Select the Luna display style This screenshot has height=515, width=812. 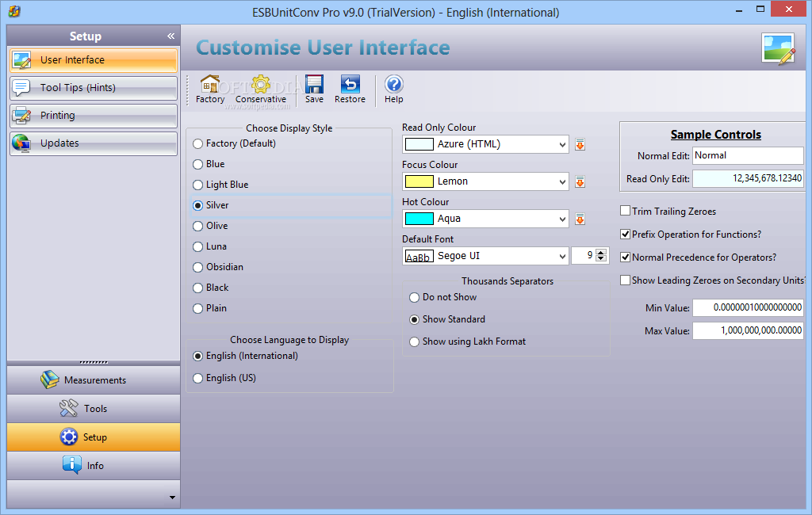tap(197, 247)
